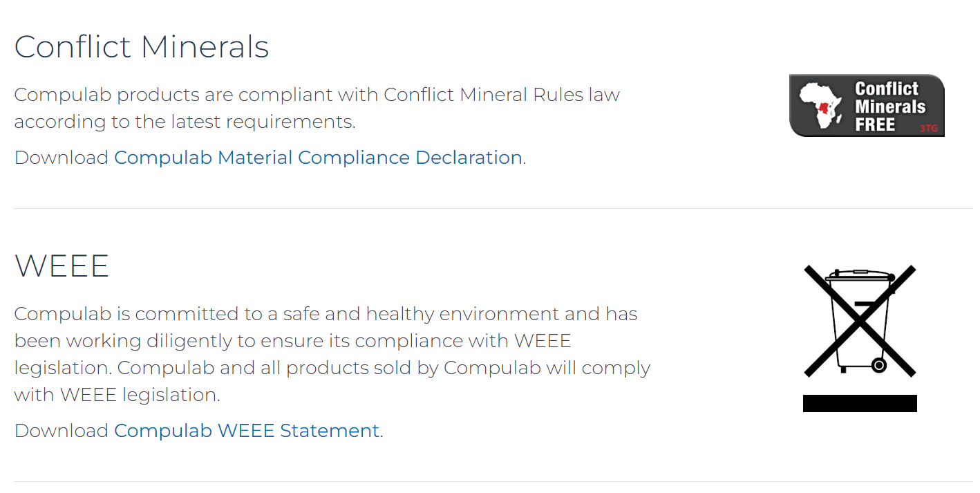Click the red 3TG label on badge
Image resolution: width=980 pixels, height=493 pixels.
coord(927,128)
